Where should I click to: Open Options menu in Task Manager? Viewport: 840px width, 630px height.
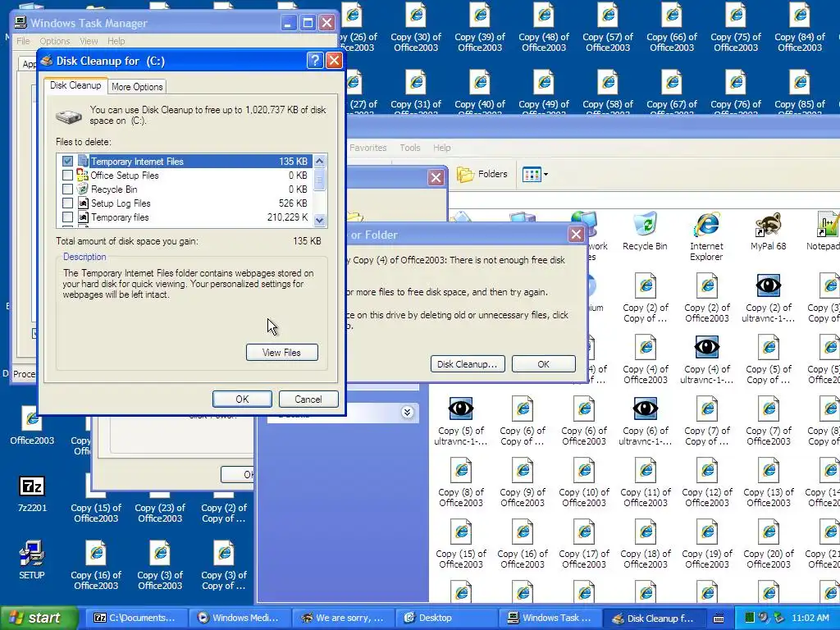55,41
